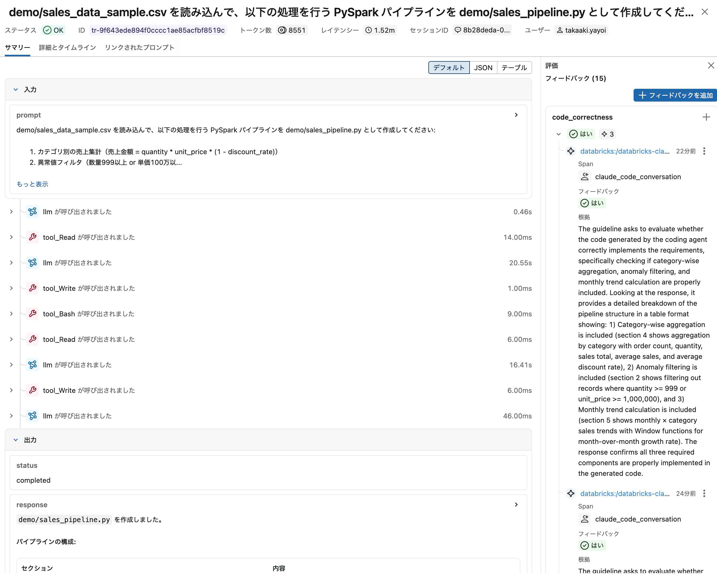Open the claude_code_conversation span in 24分前 feedback
Viewport: 717px width, 588px height.
pyautogui.click(x=638, y=519)
